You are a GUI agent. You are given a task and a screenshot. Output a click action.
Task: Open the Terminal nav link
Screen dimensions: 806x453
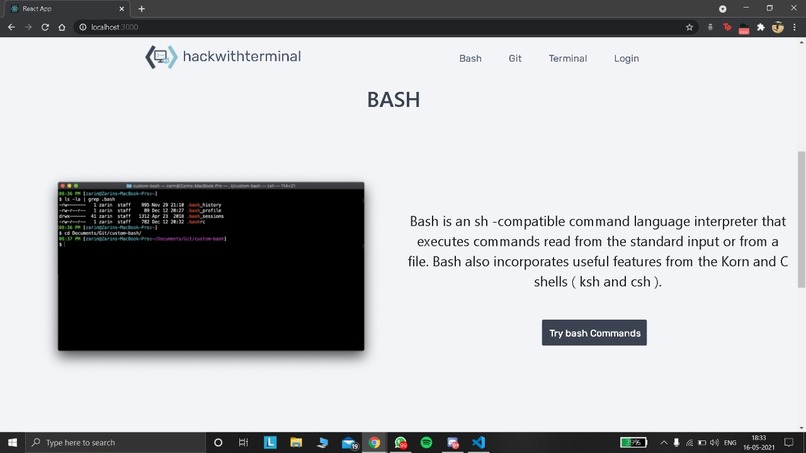(x=567, y=59)
